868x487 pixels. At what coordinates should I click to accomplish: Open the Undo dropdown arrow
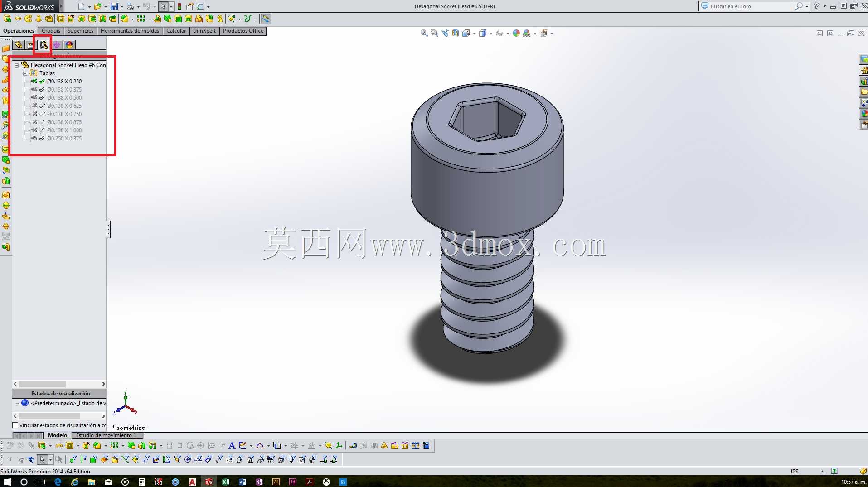154,7
